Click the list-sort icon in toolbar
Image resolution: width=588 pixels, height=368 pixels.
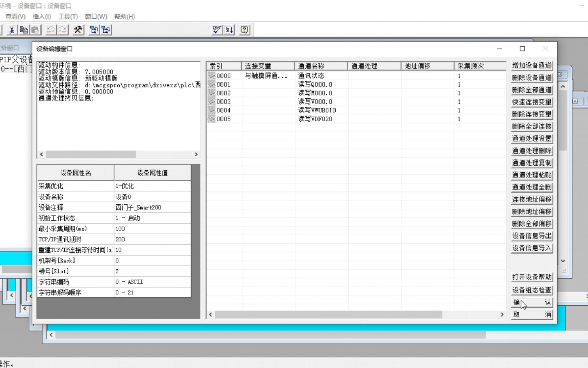[x=228, y=30]
